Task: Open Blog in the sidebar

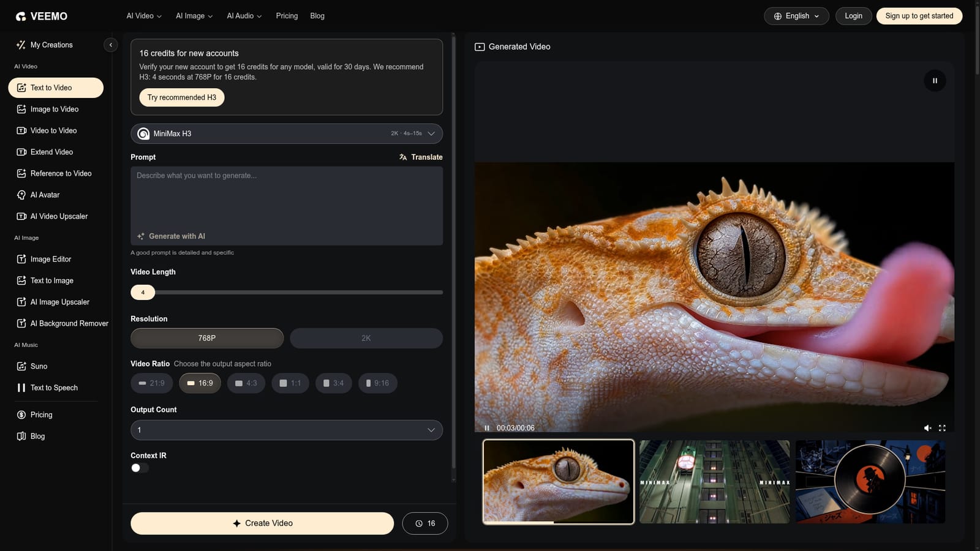Action: point(31,436)
